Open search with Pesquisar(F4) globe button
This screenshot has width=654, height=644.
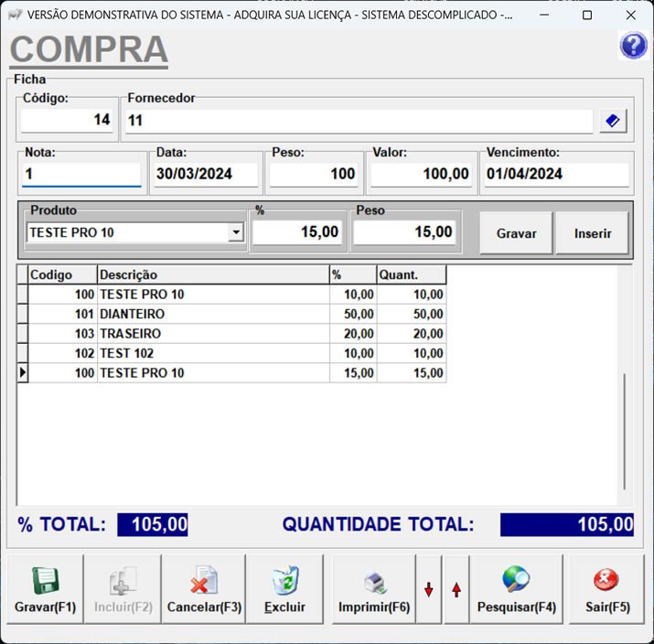click(517, 589)
